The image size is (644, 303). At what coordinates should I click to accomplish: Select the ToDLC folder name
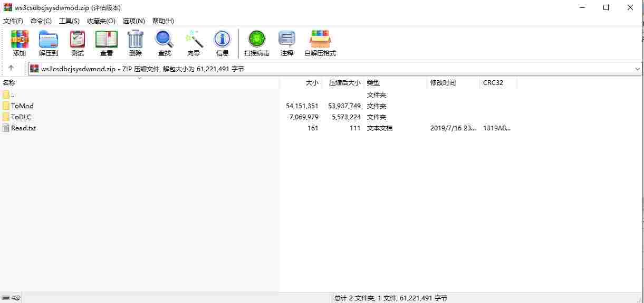tap(21, 117)
